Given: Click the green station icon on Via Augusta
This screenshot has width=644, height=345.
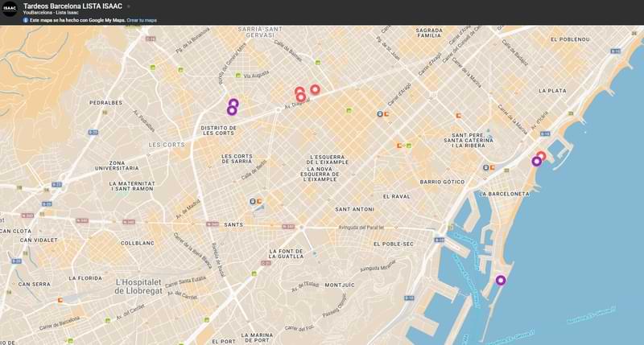Looking at the screenshot, I should pyautogui.click(x=238, y=75).
